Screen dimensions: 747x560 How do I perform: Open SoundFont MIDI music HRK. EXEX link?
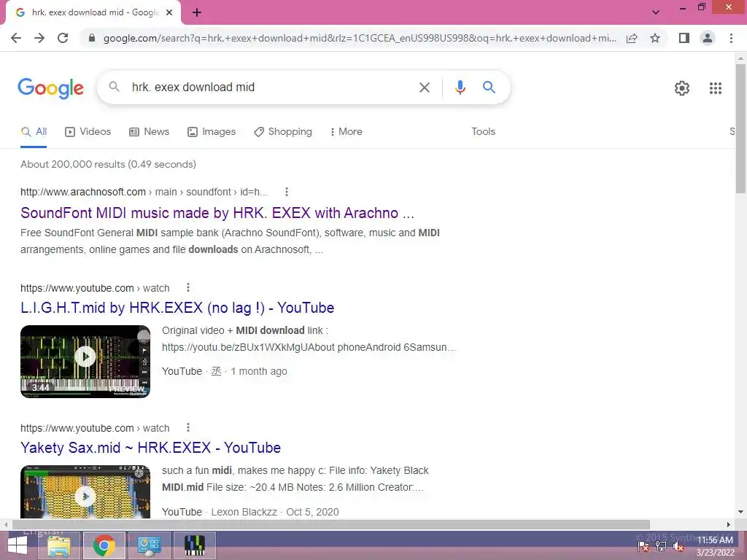(217, 213)
